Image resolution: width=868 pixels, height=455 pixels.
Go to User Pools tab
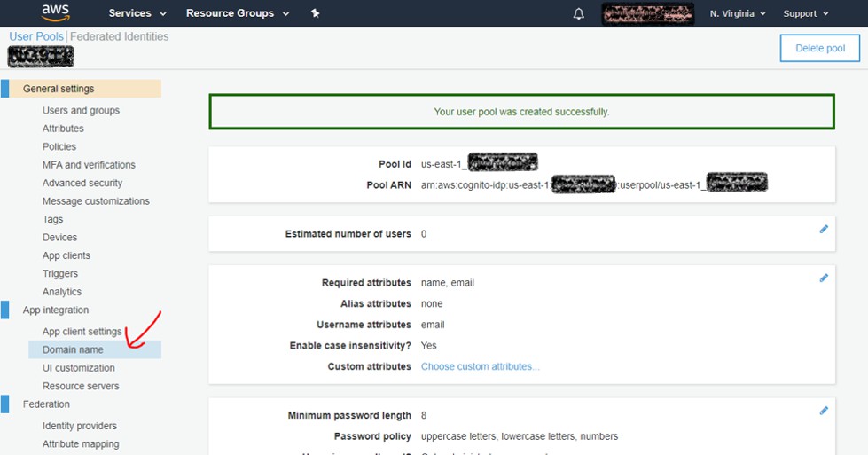(x=35, y=37)
